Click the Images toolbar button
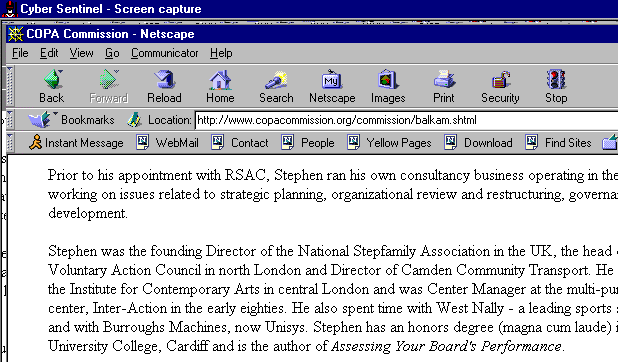This screenshot has height=362, width=618. coord(388,86)
